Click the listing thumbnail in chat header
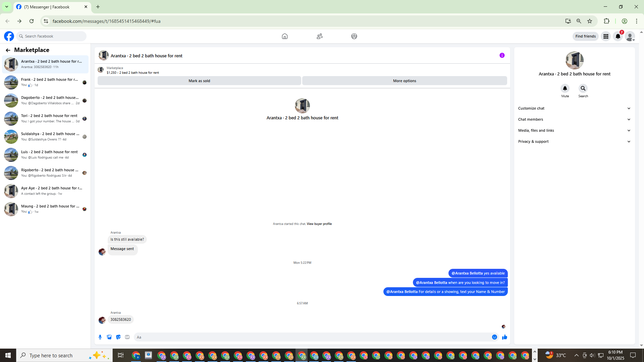 [x=103, y=55]
